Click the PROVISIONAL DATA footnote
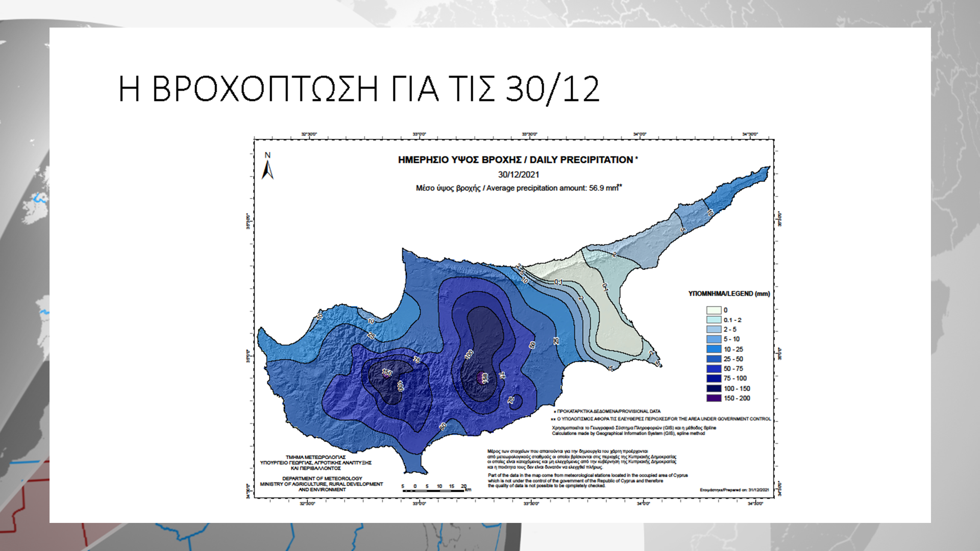 [x=608, y=411]
